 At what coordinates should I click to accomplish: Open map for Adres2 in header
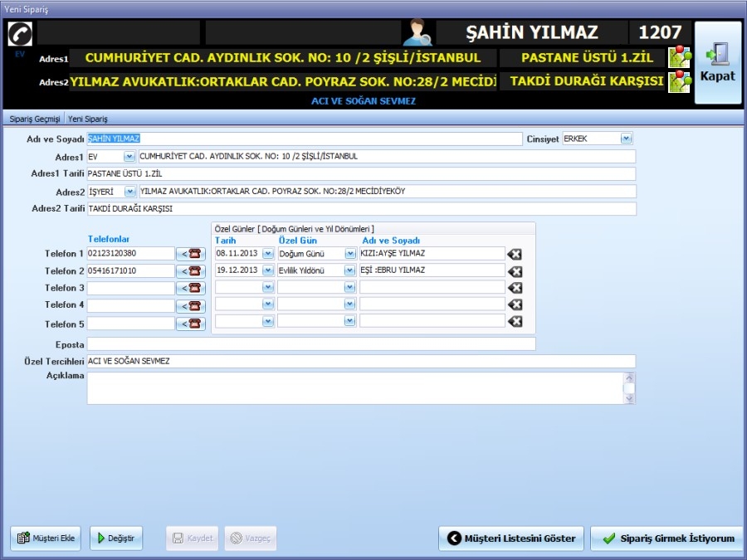tap(680, 81)
